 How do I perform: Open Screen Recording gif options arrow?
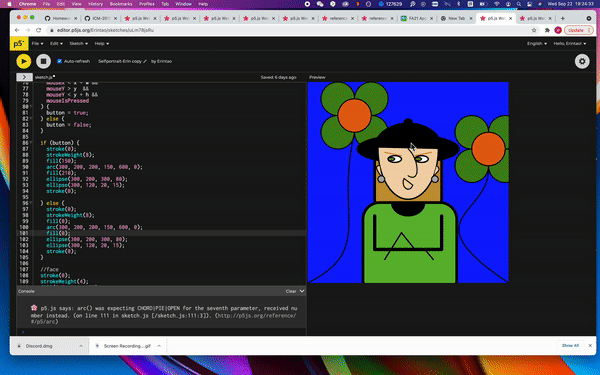[159, 346]
